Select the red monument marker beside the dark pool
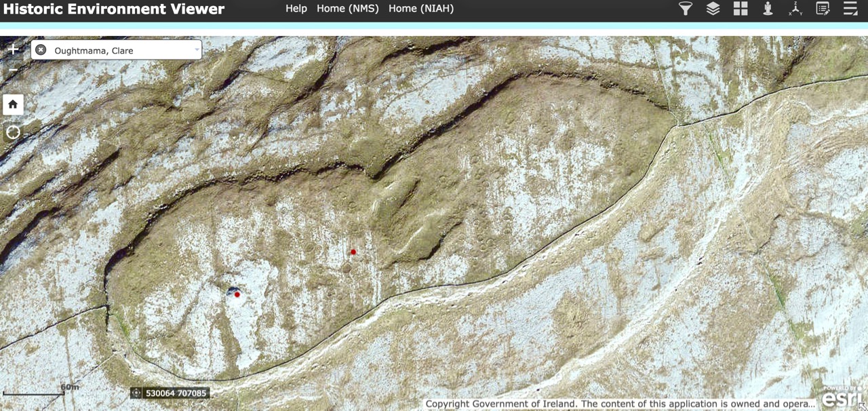Viewport: 868px width, 411px height. (x=237, y=294)
